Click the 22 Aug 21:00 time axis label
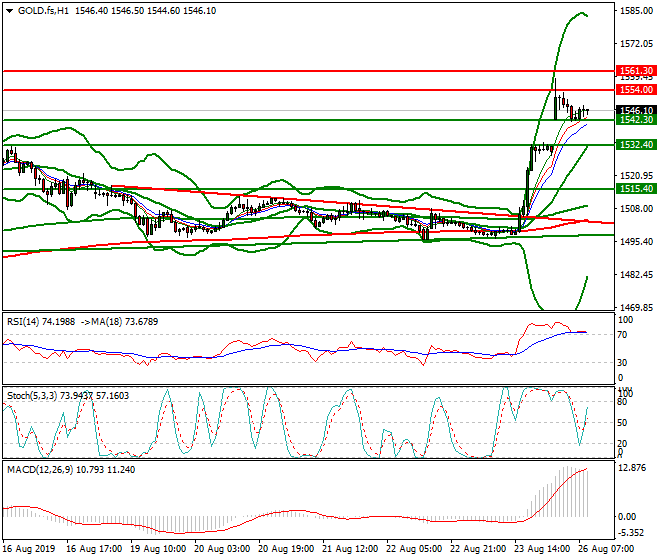 [478, 549]
